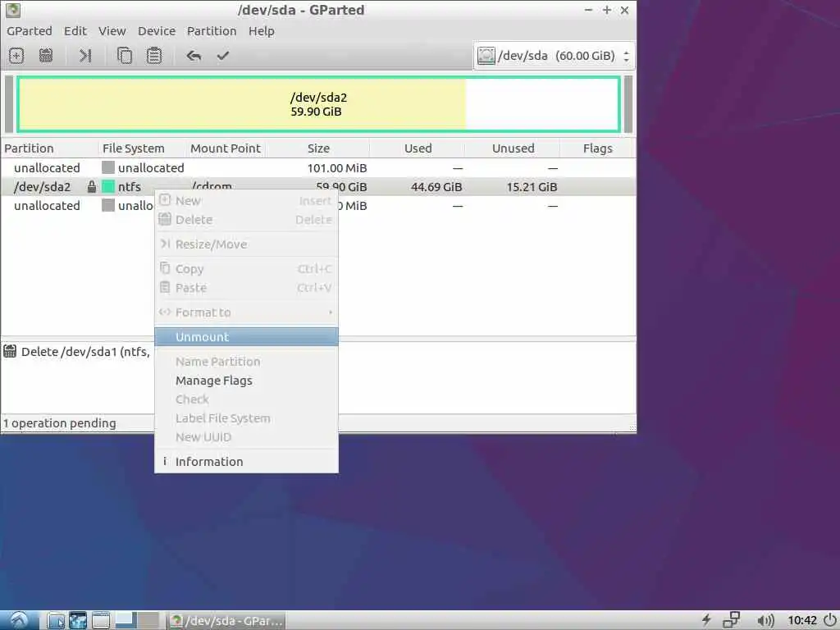Select the /dev/sda2 partition row name
Image resolution: width=840 pixels, height=630 pixels.
pyautogui.click(x=43, y=187)
